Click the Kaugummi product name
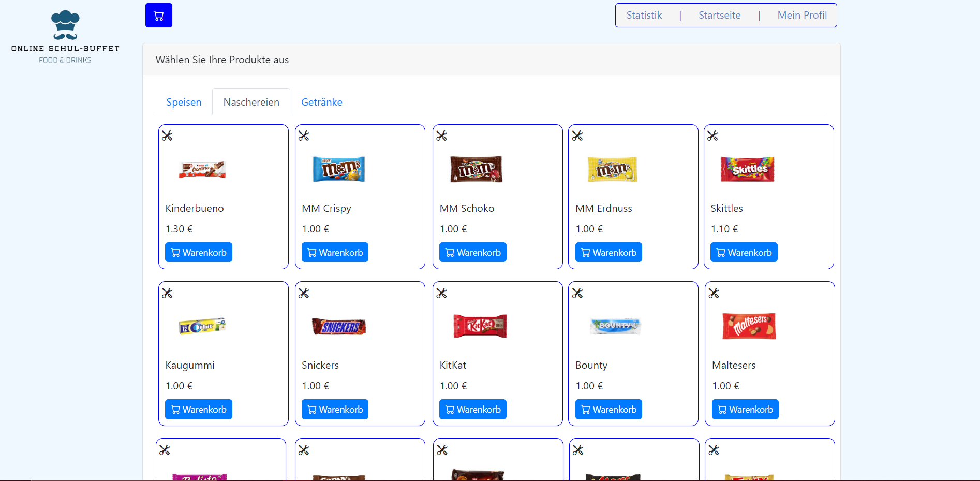Screen dimensions: 980x481 [190, 365]
